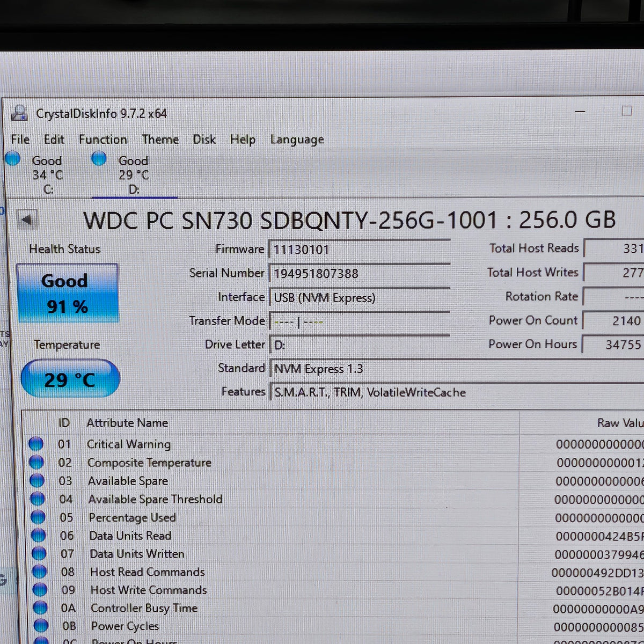Click the status dot for Data Units Read
The width and height of the screenshot is (644, 644).
coord(38,535)
